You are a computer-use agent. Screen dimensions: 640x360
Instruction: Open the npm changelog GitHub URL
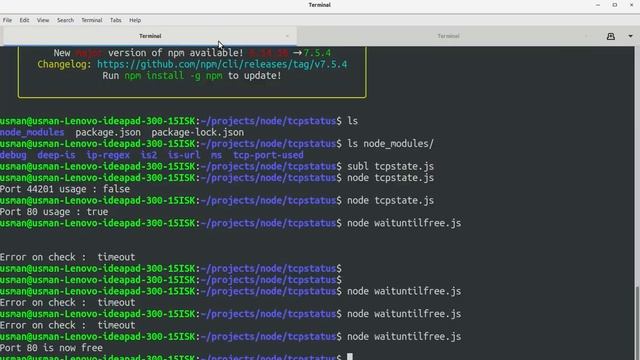pos(222,64)
